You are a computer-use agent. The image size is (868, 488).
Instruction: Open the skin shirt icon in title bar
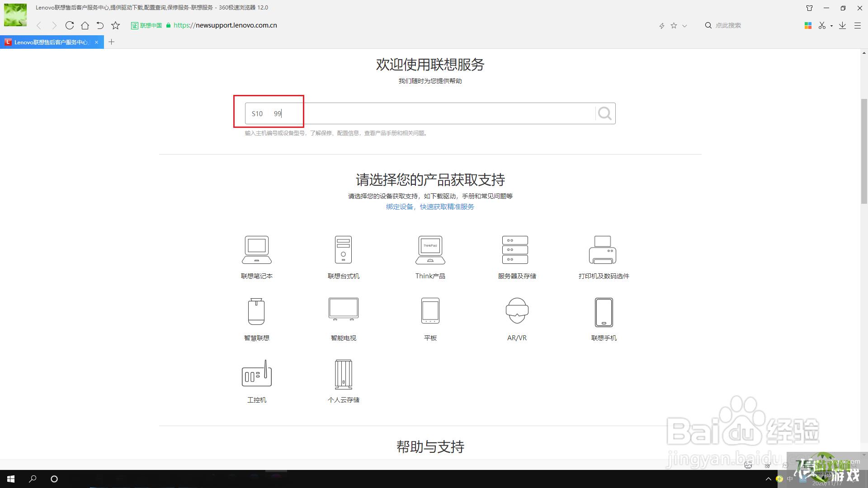coord(810,8)
